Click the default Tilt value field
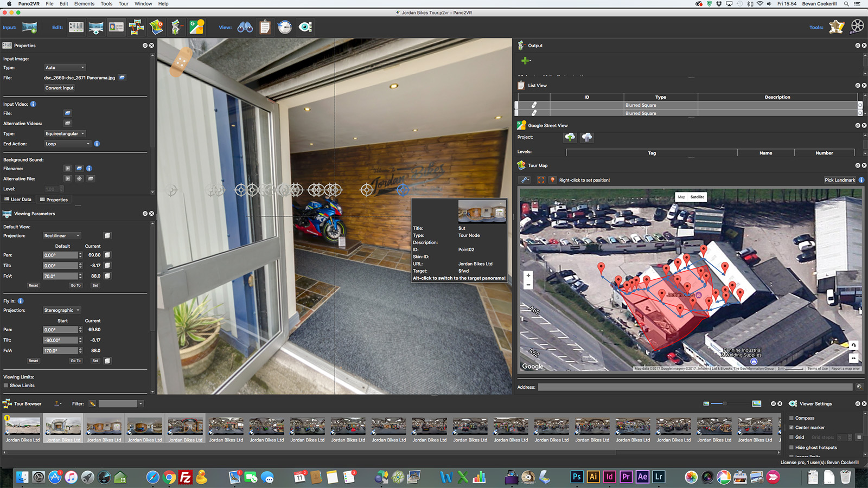The image size is (868, 488). (x=60, y=266)
